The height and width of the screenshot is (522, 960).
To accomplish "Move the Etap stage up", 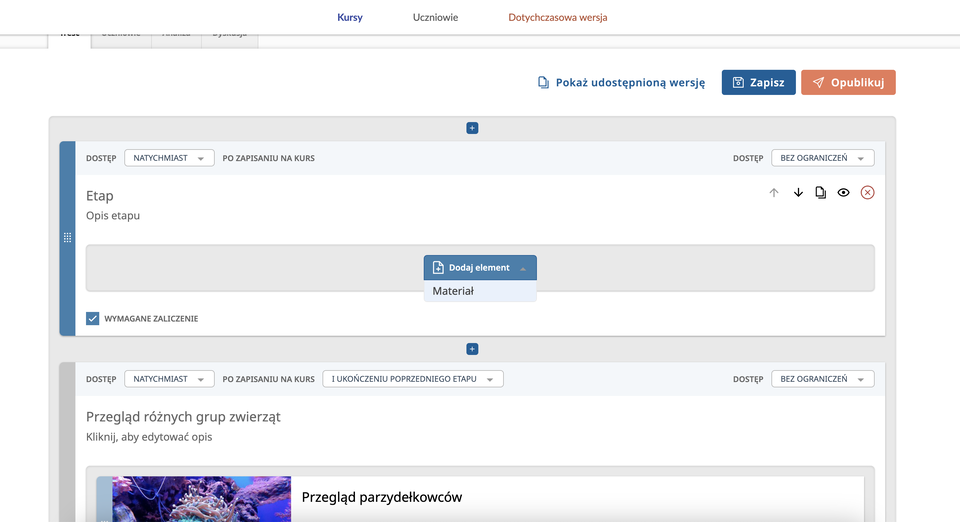I will [x=773, y=193].
